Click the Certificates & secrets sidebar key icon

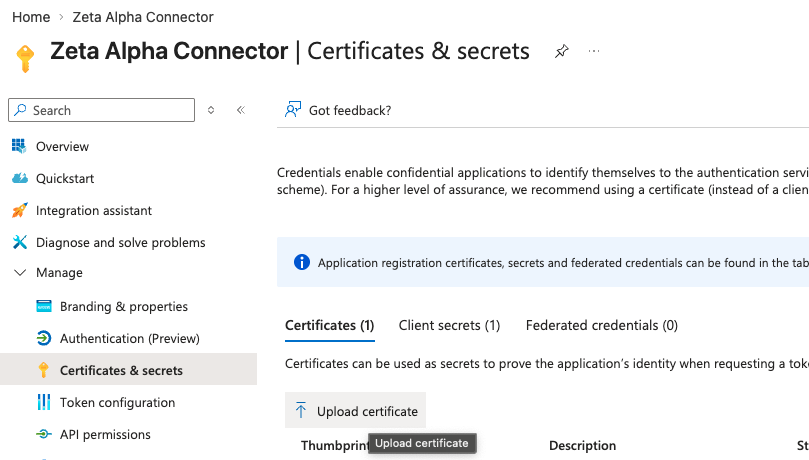[x=44, y=370]
